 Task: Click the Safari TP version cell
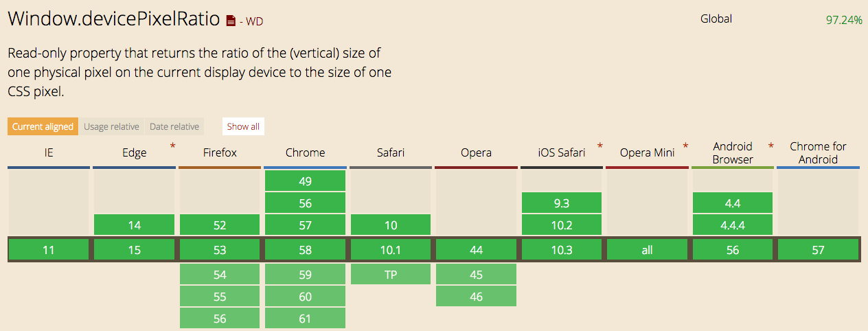pyautogui.click(x=390, y=275)
